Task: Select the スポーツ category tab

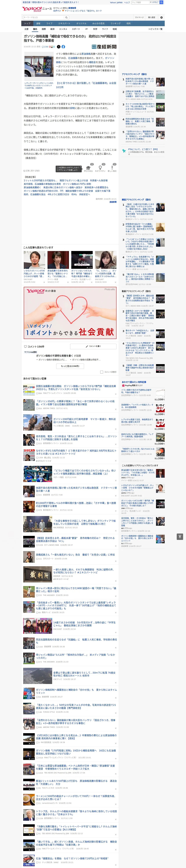Action: 76,29
